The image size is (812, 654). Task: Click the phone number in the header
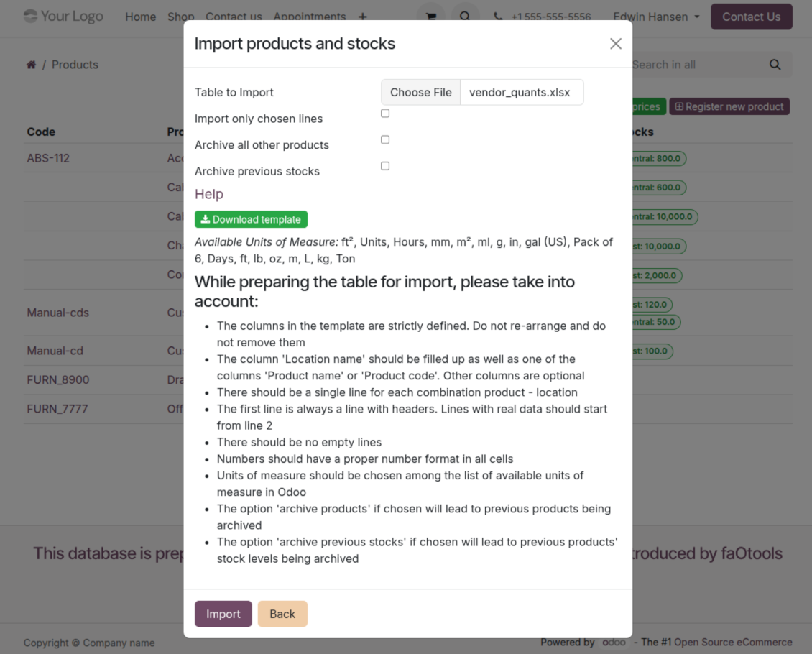click(x=550, y=17)
